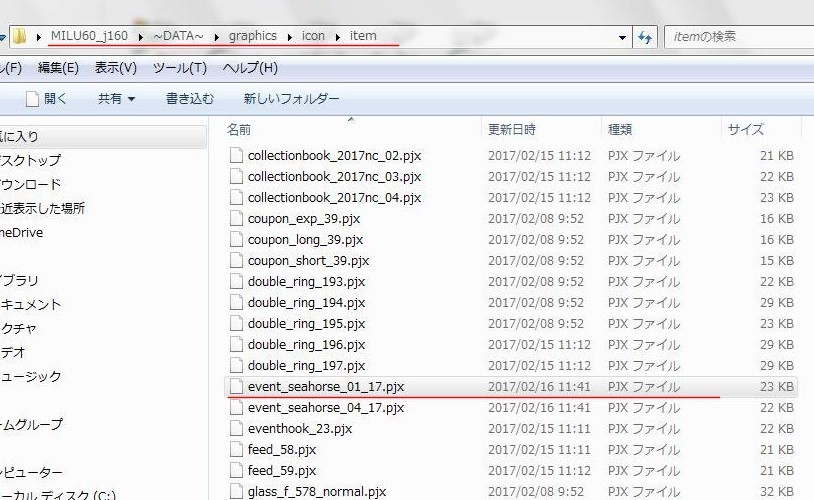
Task: Click the 新しいフォルダー button
Action: click(291, 99)
